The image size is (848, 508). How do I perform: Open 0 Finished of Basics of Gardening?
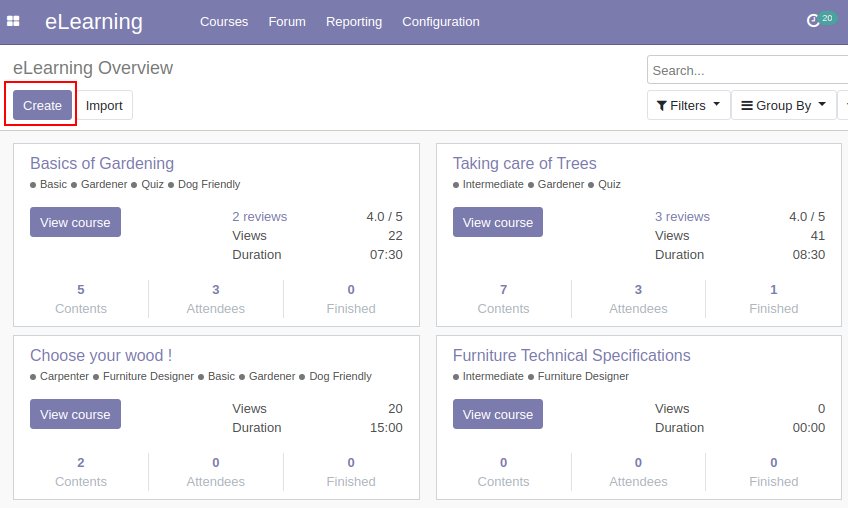click(x=351, y=299)
